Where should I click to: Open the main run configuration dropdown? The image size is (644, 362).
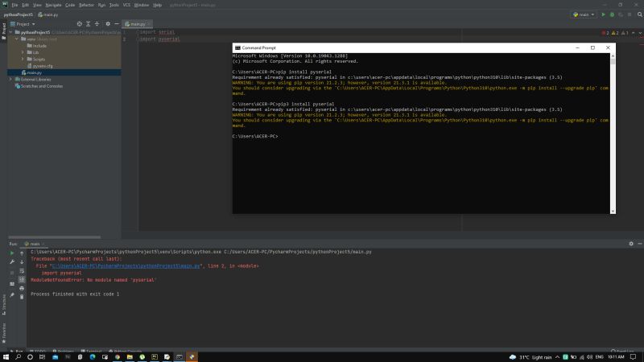[584, 14]
